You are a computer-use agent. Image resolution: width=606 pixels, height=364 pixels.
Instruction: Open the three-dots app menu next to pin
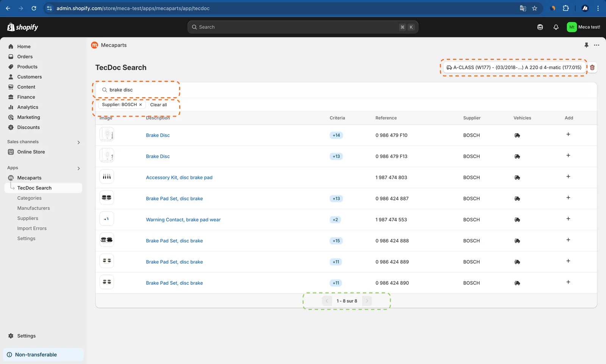coord(597,45)
